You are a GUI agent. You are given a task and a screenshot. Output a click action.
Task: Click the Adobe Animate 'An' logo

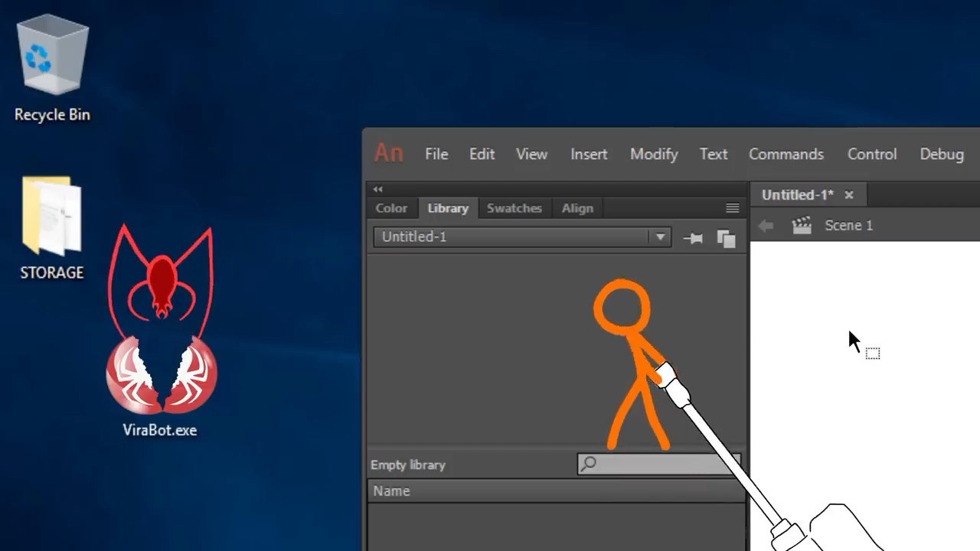coord(388,153)
